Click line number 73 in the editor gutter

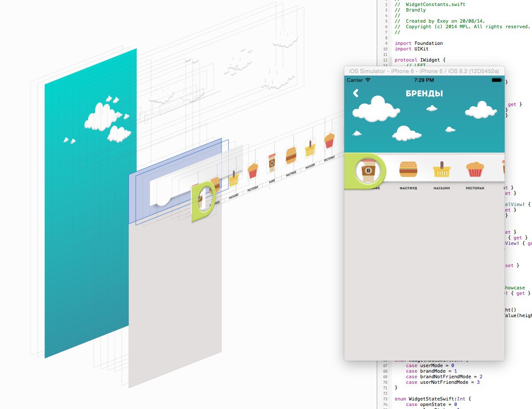(385, 399)
